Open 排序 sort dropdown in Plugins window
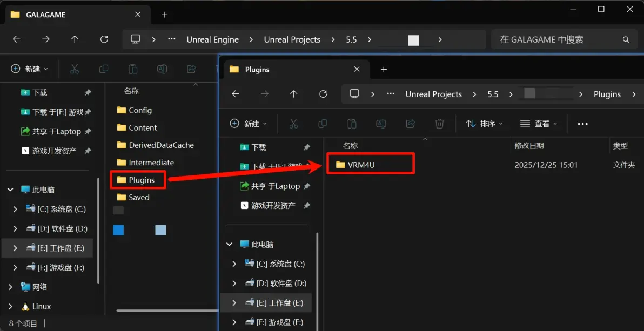Screen dimensions: 644x331 [x=485, y=124]
